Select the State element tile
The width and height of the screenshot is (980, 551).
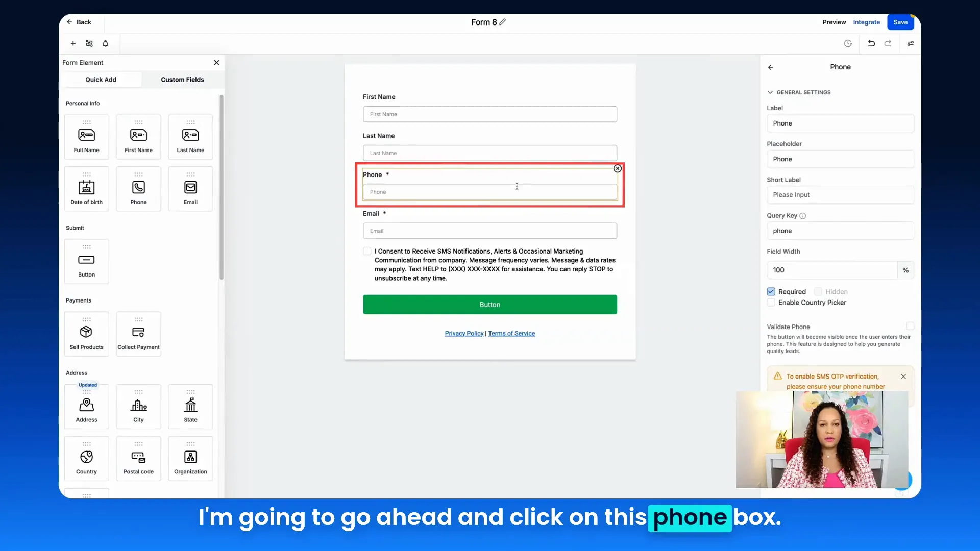click(x=190, y=407)
